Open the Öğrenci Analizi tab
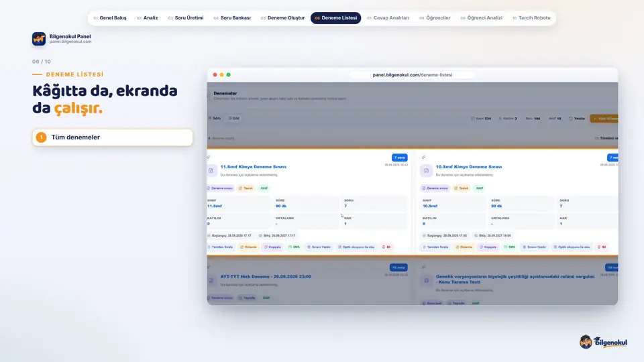This screenshot has width=644, height=362. (482, 18)
